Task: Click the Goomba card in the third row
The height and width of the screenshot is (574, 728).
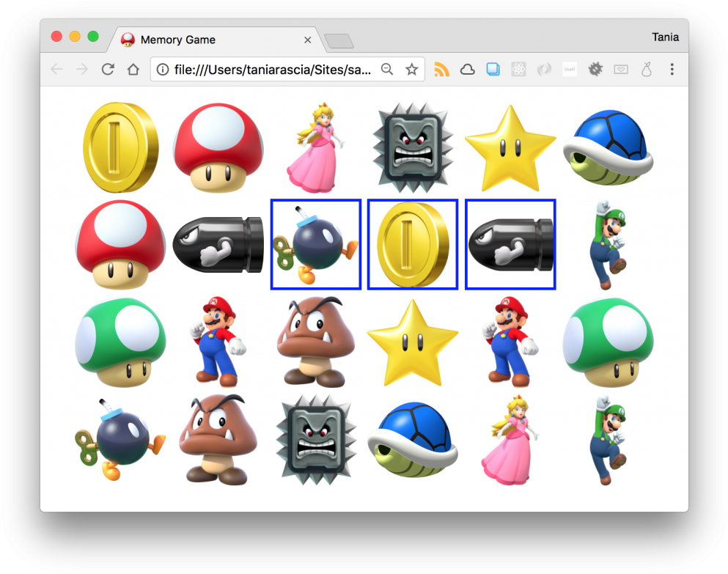Action: click(316, 342)
